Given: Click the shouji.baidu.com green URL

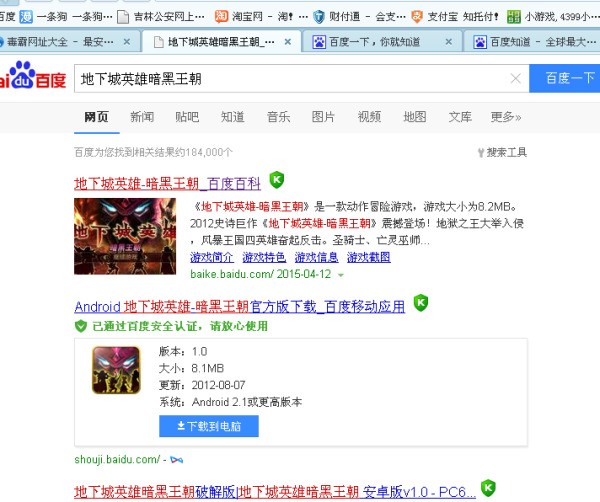Looking at the screenshot, I should pyautogui.click(x=117, y=459).
